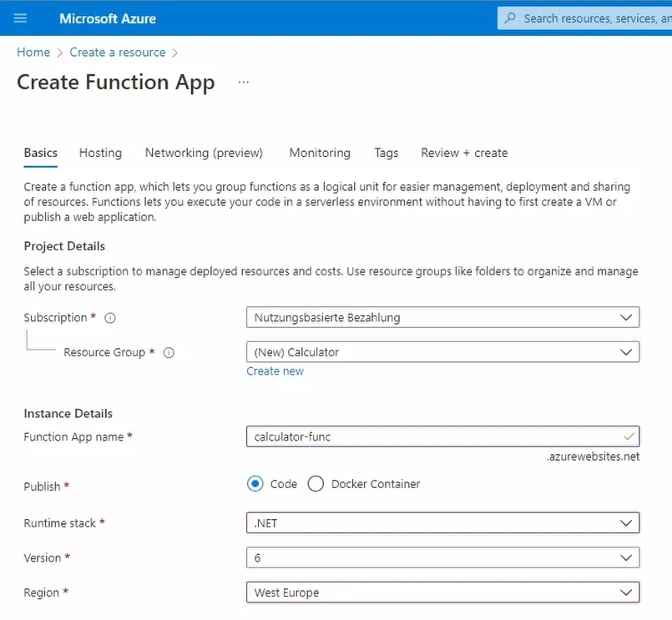Open the hamburger portal menu
The height and width of the screenshot is (620, 672).
pyautogui.click(x=20, y=18)
